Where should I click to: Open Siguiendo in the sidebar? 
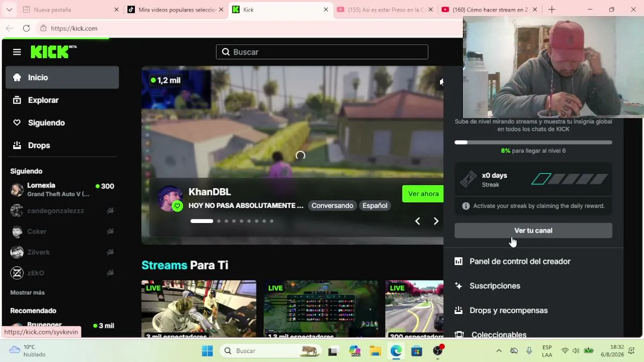[x=62, y=123]
